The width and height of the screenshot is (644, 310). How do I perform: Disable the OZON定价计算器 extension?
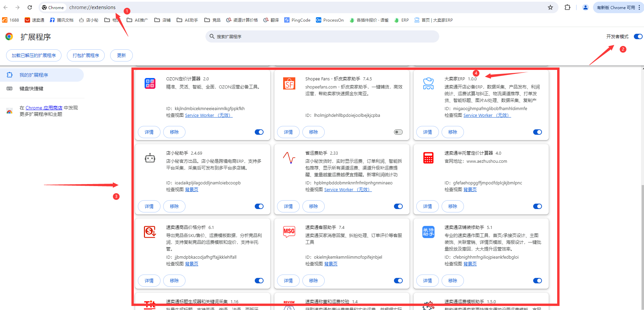coord(259,132)
